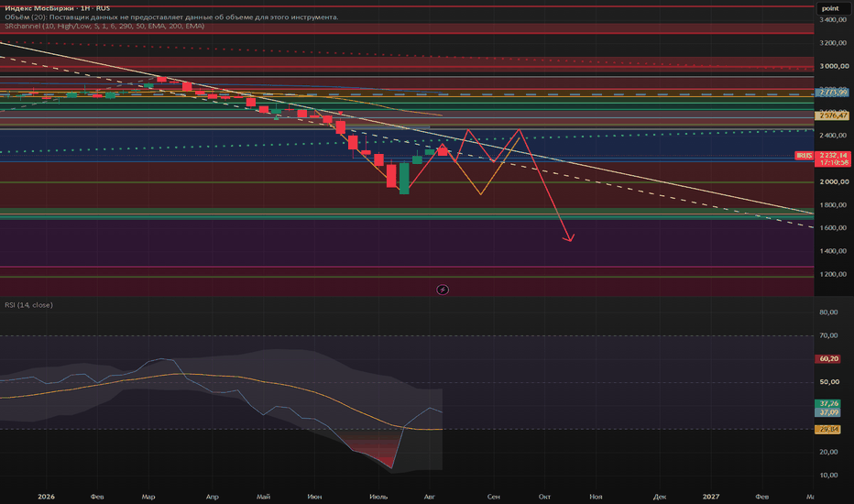Viewport: 854px width, 504px height.
Task: Click the Фев label after 2027 on the time axis
Action: [x=761, y=497]
